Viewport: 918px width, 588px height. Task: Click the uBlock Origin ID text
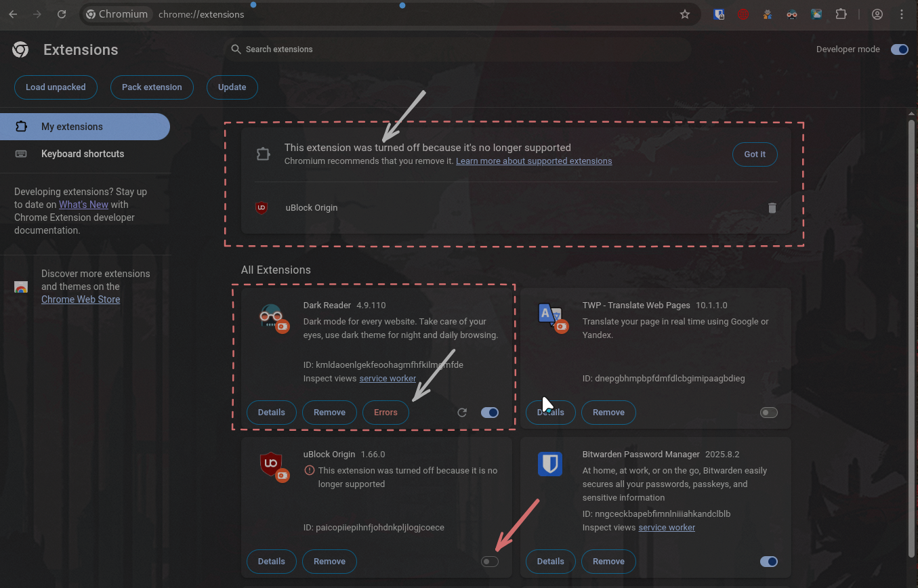point(374,528)
